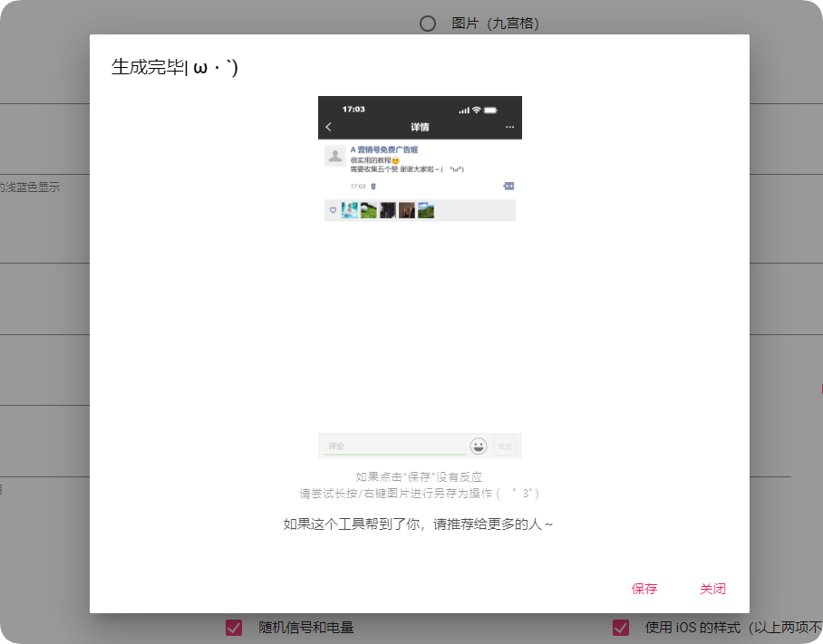Click the first liker avatar thumbnail
The image size is (823, 644).
pyautogui.click(x=350, y=210)
